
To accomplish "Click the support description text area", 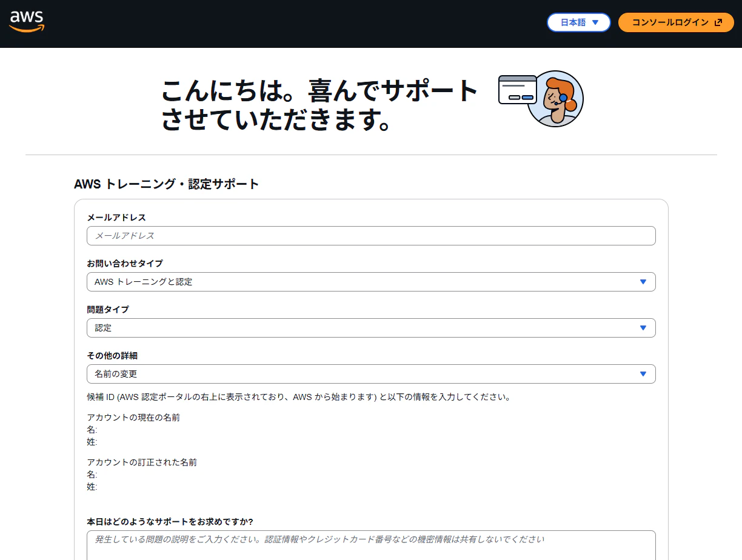I will 371,545.
